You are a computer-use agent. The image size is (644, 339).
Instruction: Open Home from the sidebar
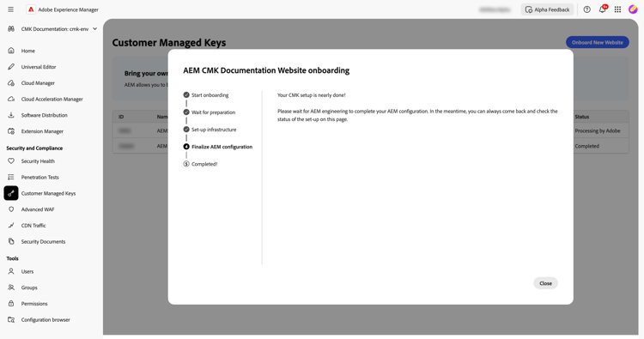point(28,51)
